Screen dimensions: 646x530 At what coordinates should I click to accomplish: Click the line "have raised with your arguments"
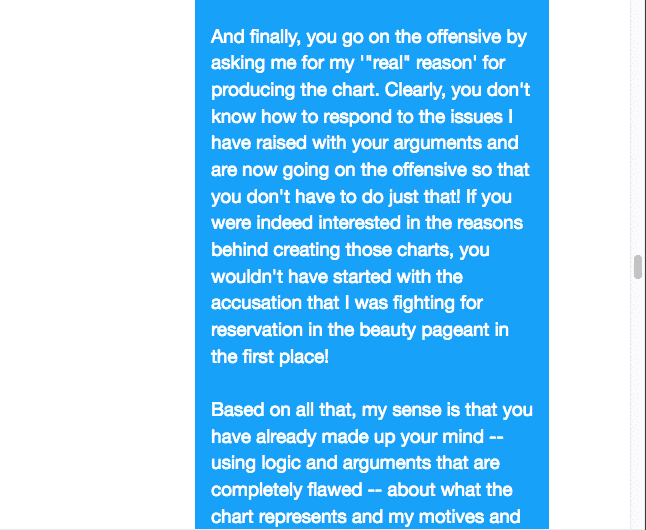click(365, 143)
